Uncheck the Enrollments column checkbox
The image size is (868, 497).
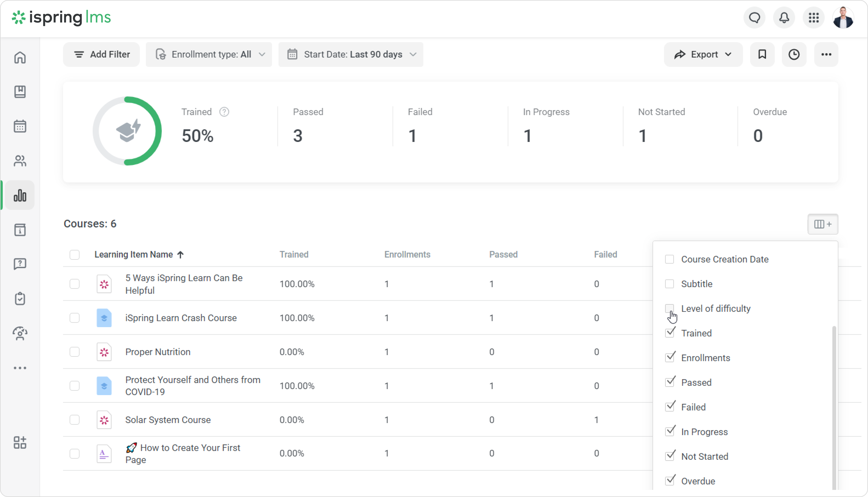click(x=670, y=357)
